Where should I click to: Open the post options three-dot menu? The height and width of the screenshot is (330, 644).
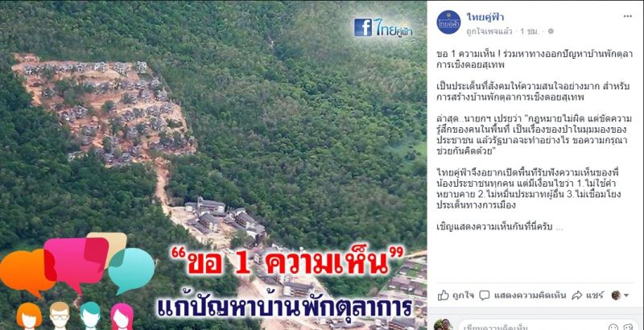click(628, 16)
